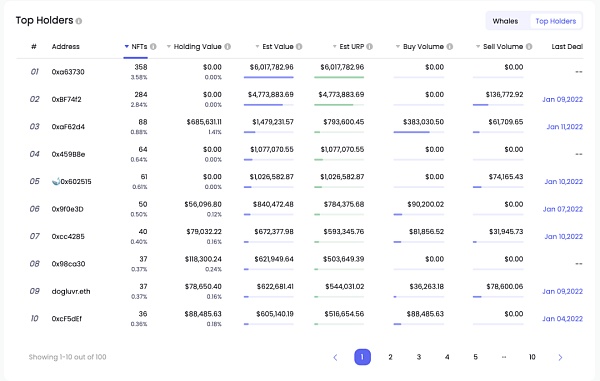Click Est Value bar for 0xa63730

269,77
